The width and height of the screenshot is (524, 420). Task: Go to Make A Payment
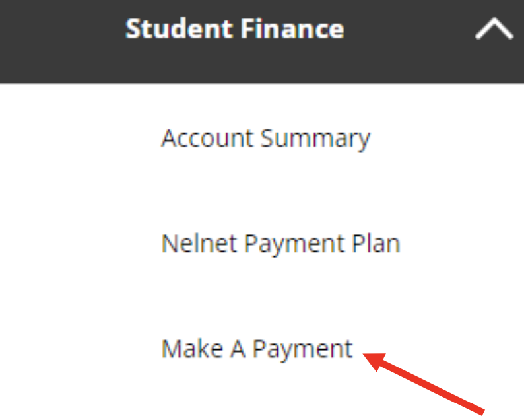point(257,349)
